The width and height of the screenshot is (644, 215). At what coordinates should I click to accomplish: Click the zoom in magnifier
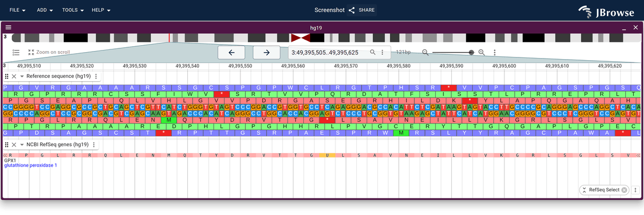point(481,52)
